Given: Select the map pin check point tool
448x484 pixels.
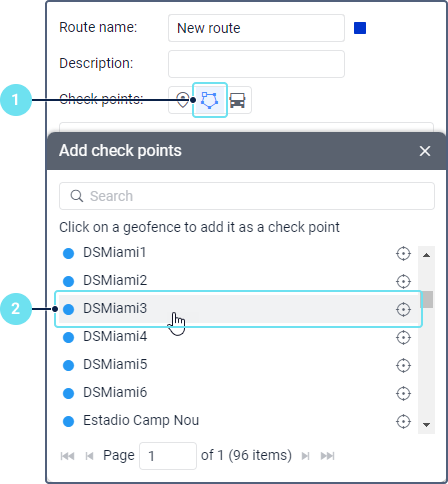Looking at the screenshot, I should 182,100.
